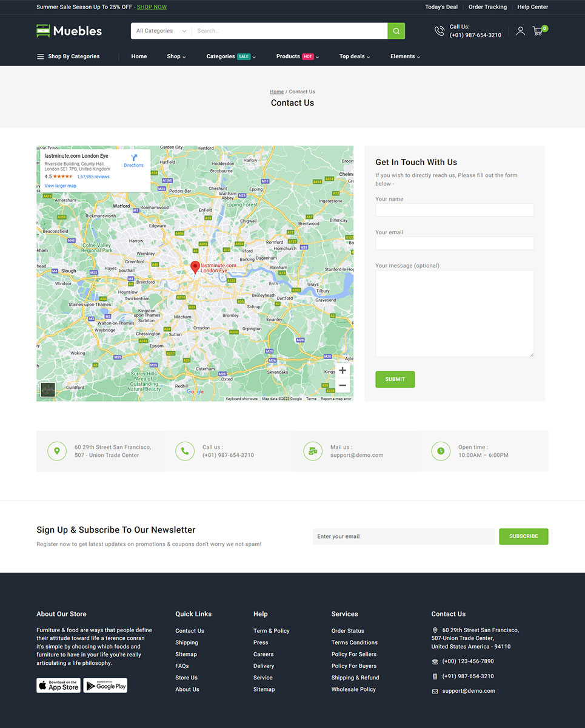Open Shop By Categories menu
The height and width of the screenshot is (728, 585).
coord(68,56)
